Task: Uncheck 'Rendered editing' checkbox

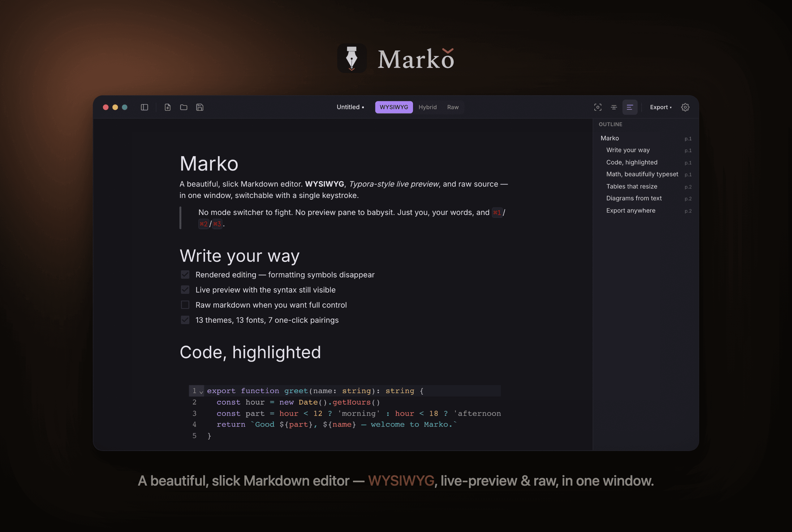Action: click(185, 274)
